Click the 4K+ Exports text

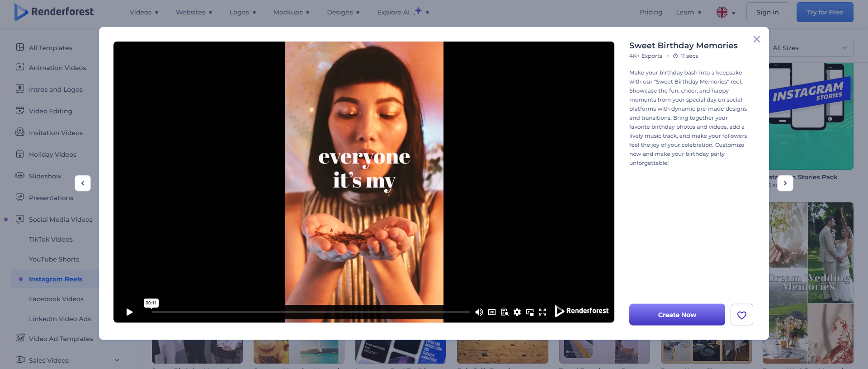pyautogui.click(x=646, y=56)
